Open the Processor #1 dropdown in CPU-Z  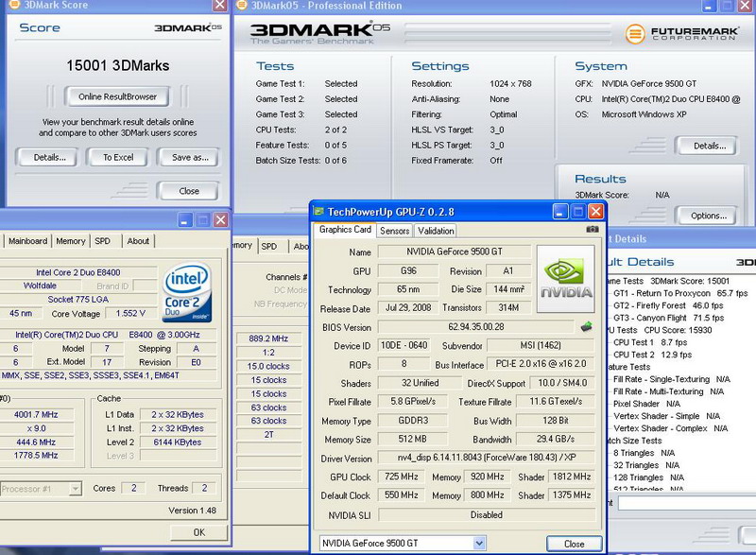76,489
